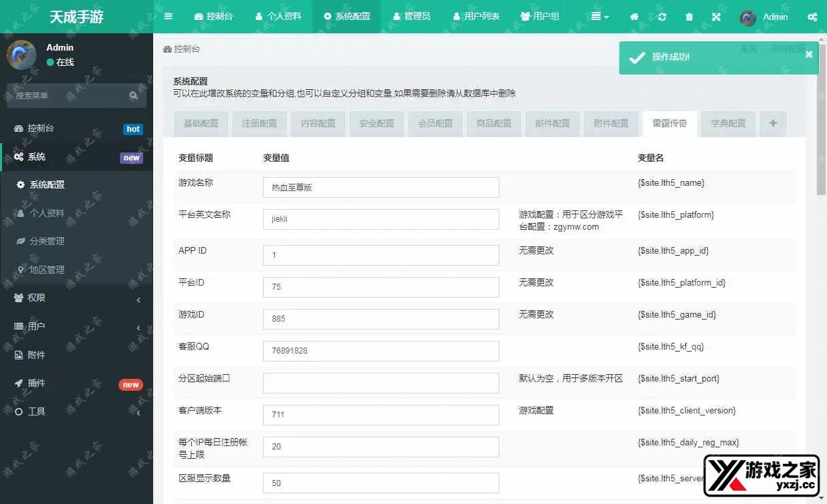Open 控制台 in the sidebar menu
This screenshot has height=504, width=827.
click(x=77, y=128)
